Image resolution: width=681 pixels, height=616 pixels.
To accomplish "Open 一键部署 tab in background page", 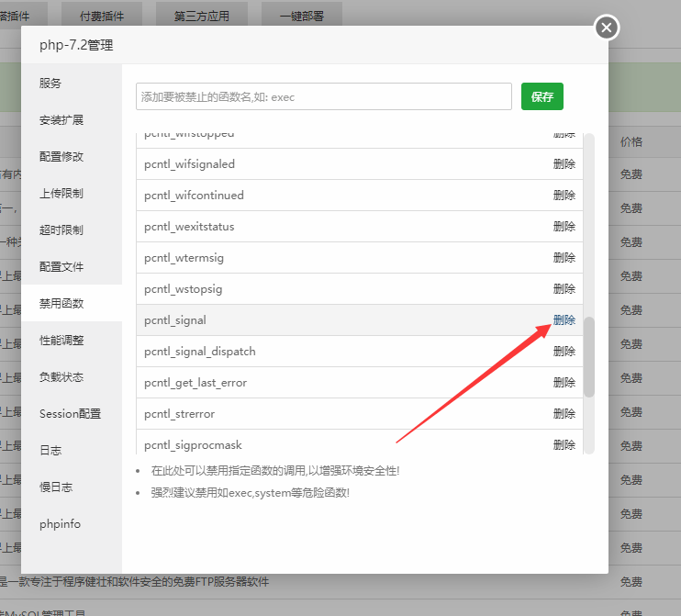I will (302, 17).
